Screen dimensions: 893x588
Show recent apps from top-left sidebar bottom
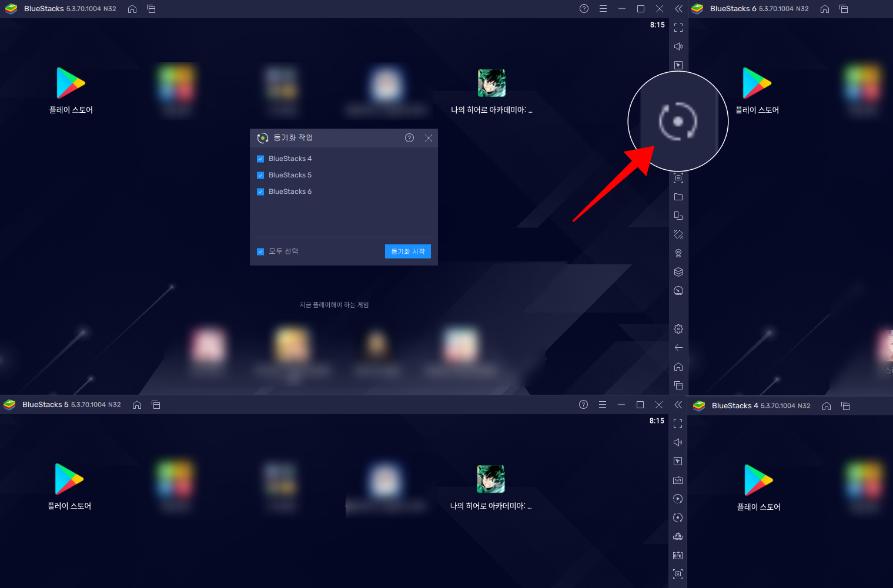click(x=678, y=385)
